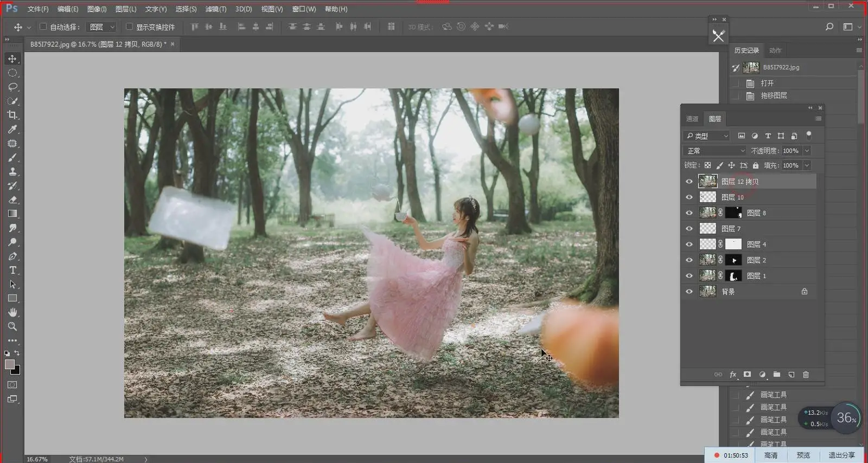Select the Elliptical Marquee tool
This screenshot has height=463, width=868.
click(x=12, y=73)
